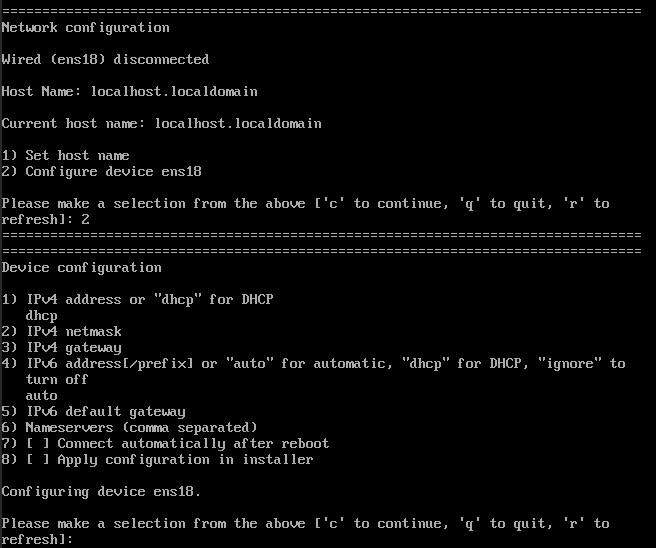The width and height of the screenshot is (656, 548).
Task: Click the IPv4 address or DHCP option
Action: click(x=137, y=299)
